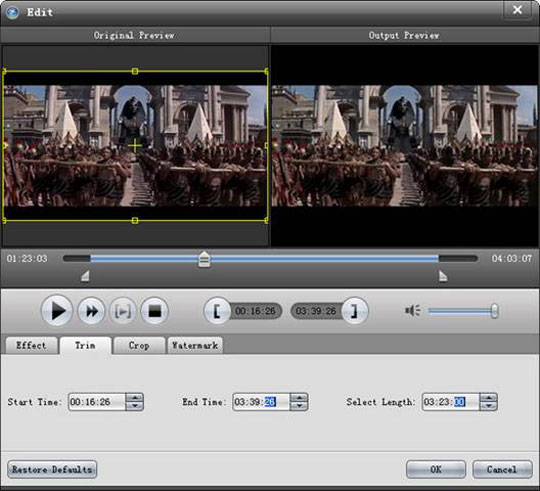Open the Watermark tab
The image size is (540, 491).
point(195,345)
